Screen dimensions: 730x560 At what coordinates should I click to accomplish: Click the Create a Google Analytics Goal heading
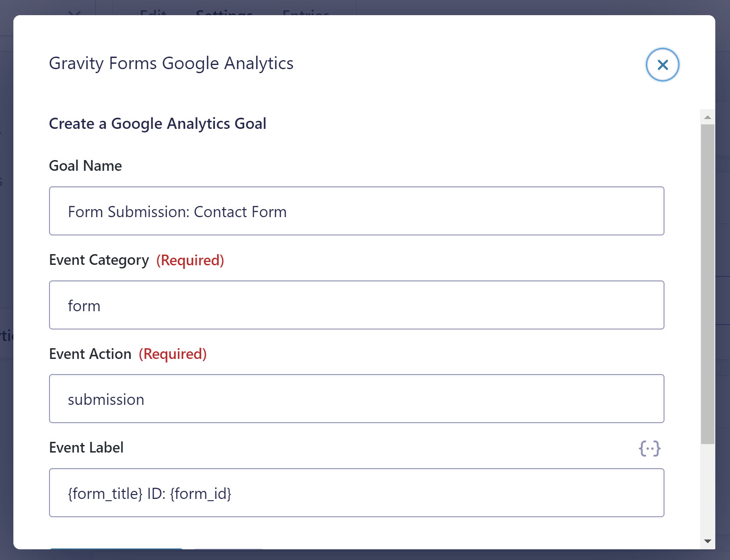pos(158,124)
